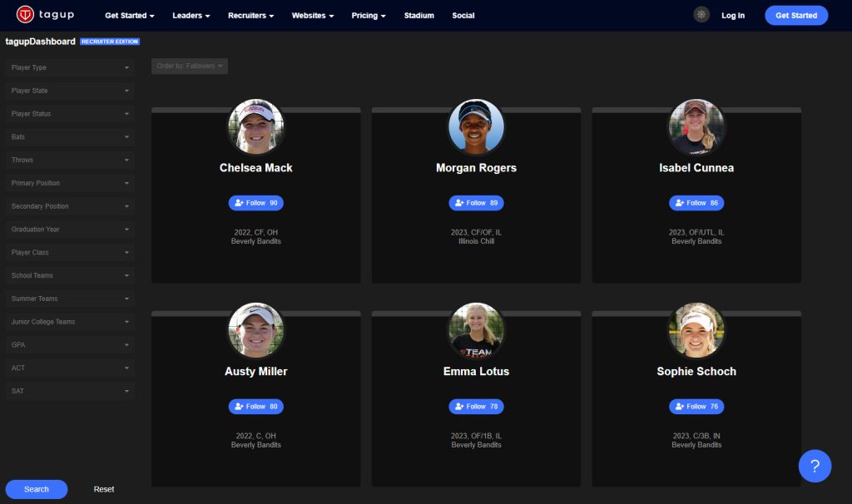Follow Sophie Schoch
The width and height of the screenshot is (852, 504).
point(696,407)
